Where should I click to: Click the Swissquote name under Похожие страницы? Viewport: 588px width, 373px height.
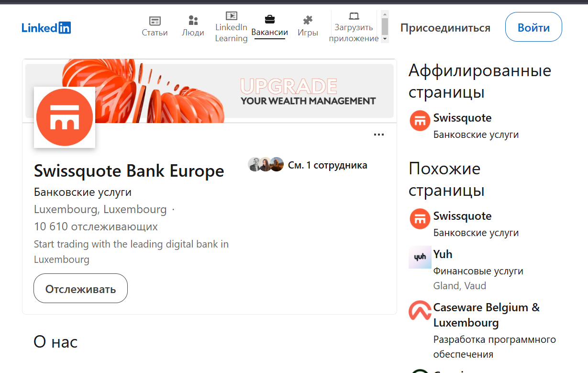(x=462, y=216)
